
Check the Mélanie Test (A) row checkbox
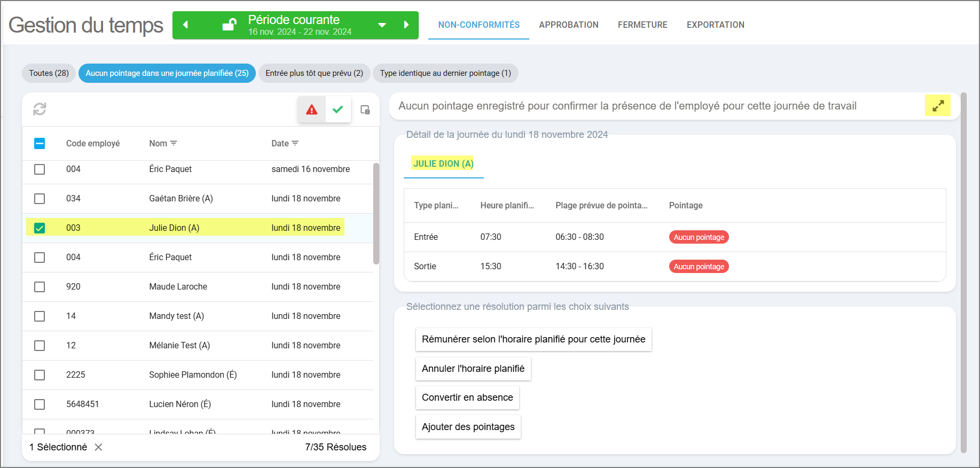click(x=40, y=346)
